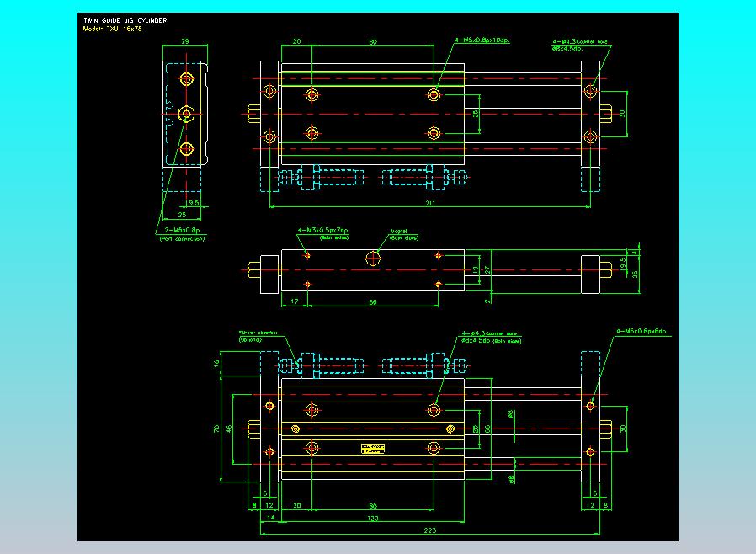Click the center port hole in end view
This screenshot has width=756, height=554.
tap(187, 114)
